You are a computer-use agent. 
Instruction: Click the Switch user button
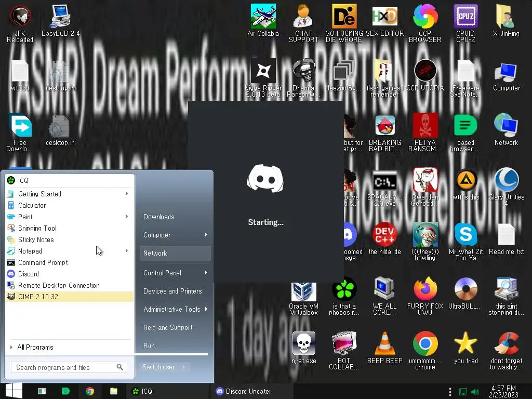pos(159,367)
